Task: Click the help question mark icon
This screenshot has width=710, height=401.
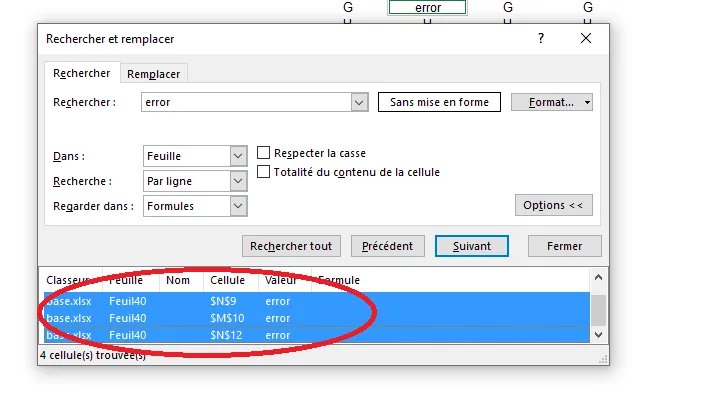Action: tap(541, 38)
